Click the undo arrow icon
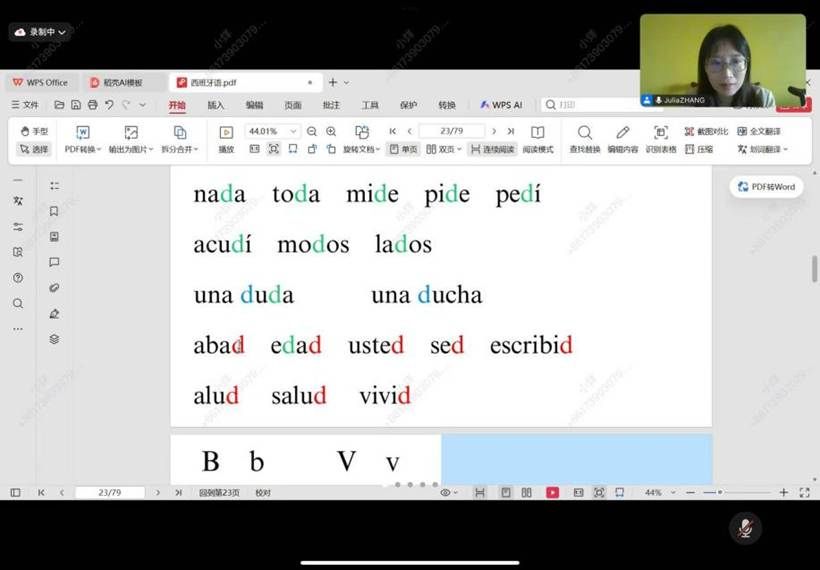820x570 pixels. [109, 105]
